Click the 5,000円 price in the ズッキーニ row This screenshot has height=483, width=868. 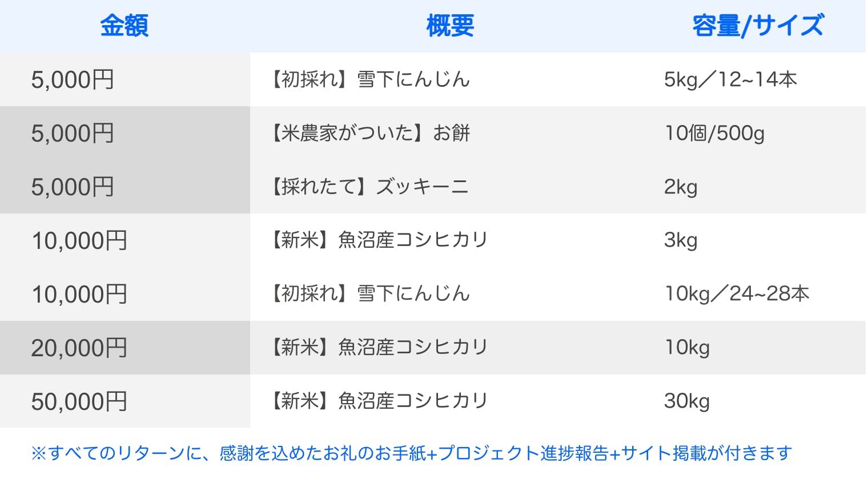[73, 187]
